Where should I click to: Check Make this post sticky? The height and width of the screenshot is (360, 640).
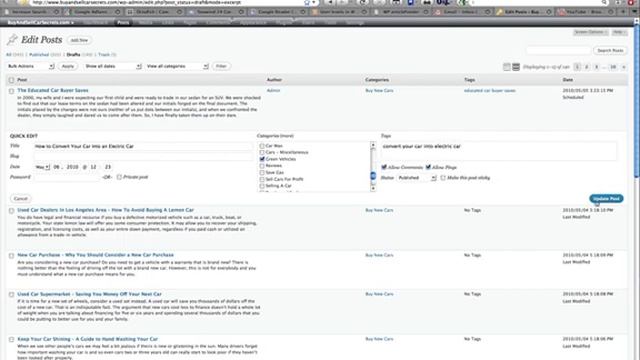(443, 178)
